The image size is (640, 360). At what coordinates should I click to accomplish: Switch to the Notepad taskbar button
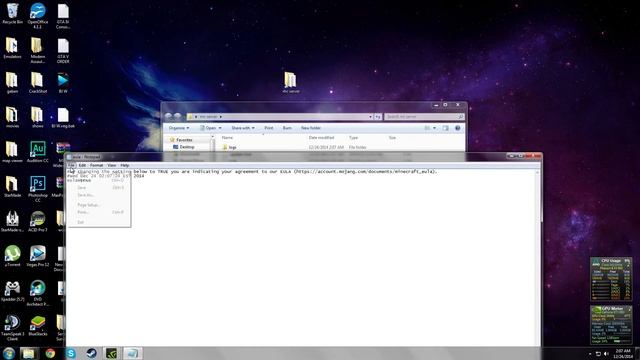pyautogui.click(x=132, y=353)
